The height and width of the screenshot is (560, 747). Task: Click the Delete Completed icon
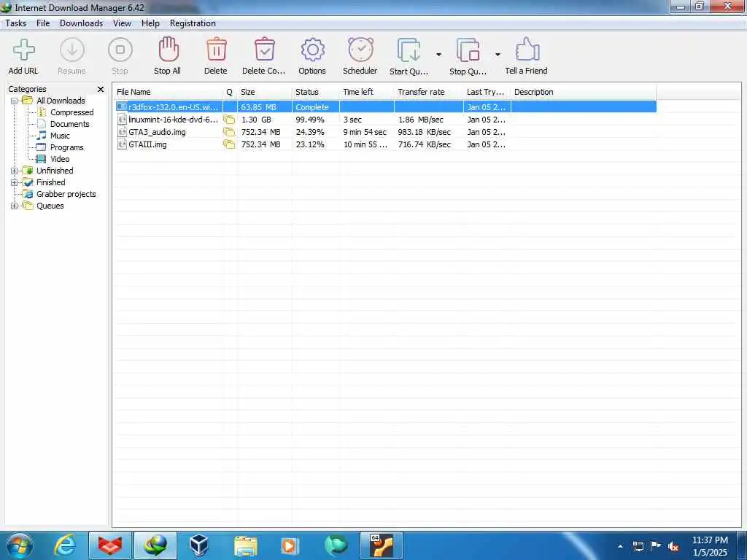click(264, 50)
